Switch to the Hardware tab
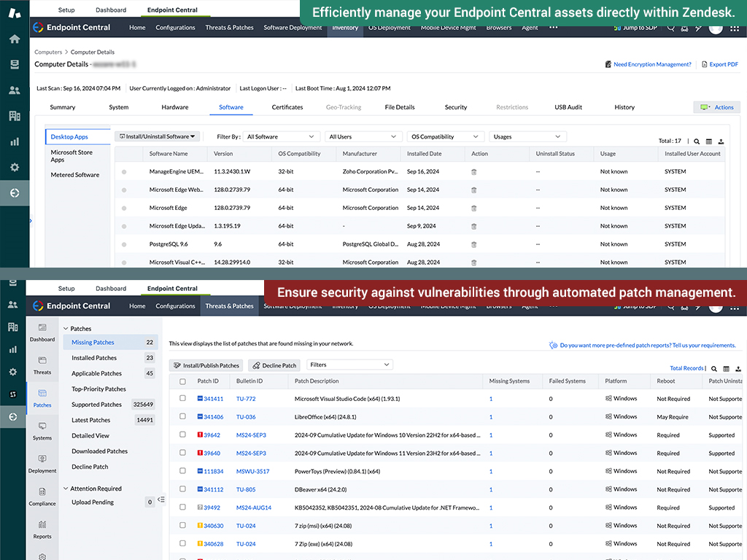The height and width of the screenshot is (560, 747). point(175,106)
